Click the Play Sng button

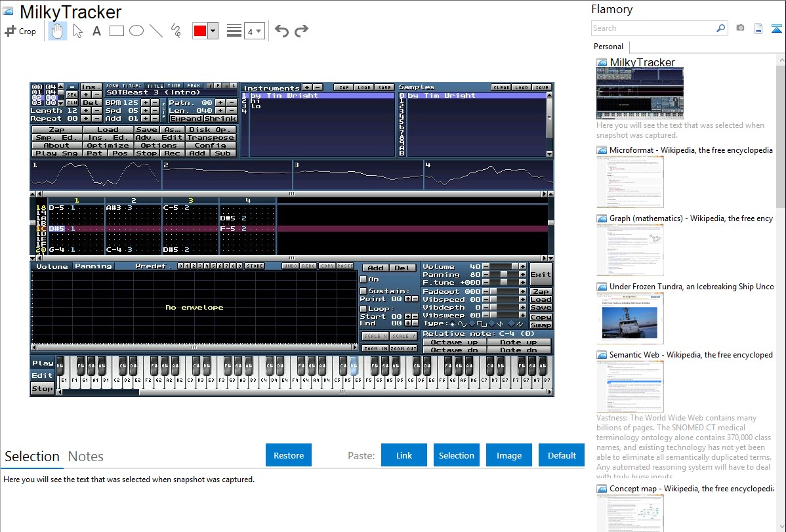point(56,153)
